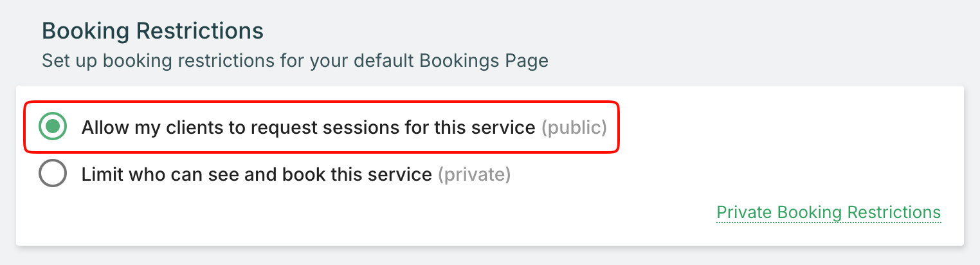Click the 'Booking Restrictions' section heading
This screenshot has height=265, width=980.
click(152, 31)
